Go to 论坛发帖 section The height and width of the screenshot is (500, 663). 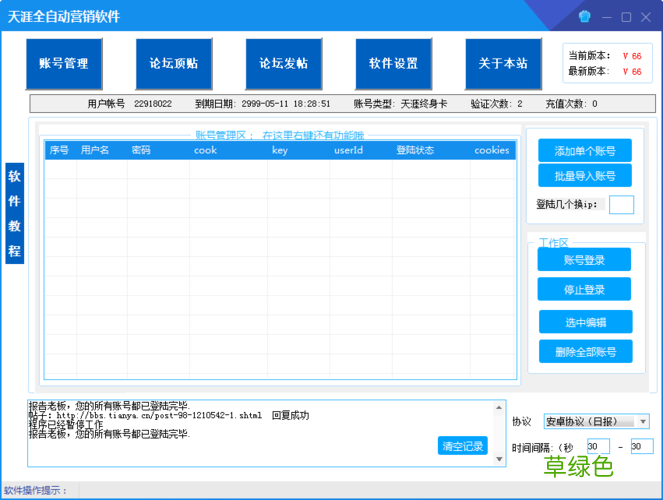click(284, 64)
